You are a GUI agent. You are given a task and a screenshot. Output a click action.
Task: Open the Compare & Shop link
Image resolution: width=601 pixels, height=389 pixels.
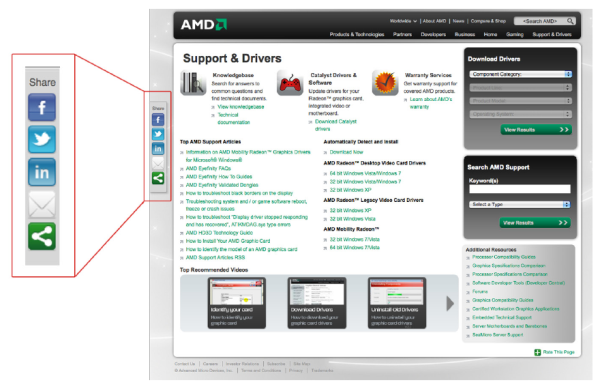488,21
